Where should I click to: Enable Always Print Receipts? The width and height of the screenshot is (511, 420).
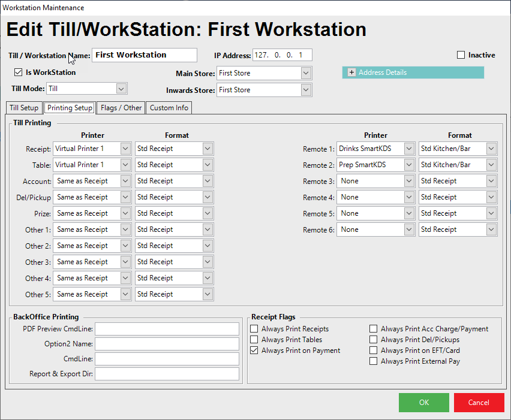pyautogui.click(x=254, y=329)
